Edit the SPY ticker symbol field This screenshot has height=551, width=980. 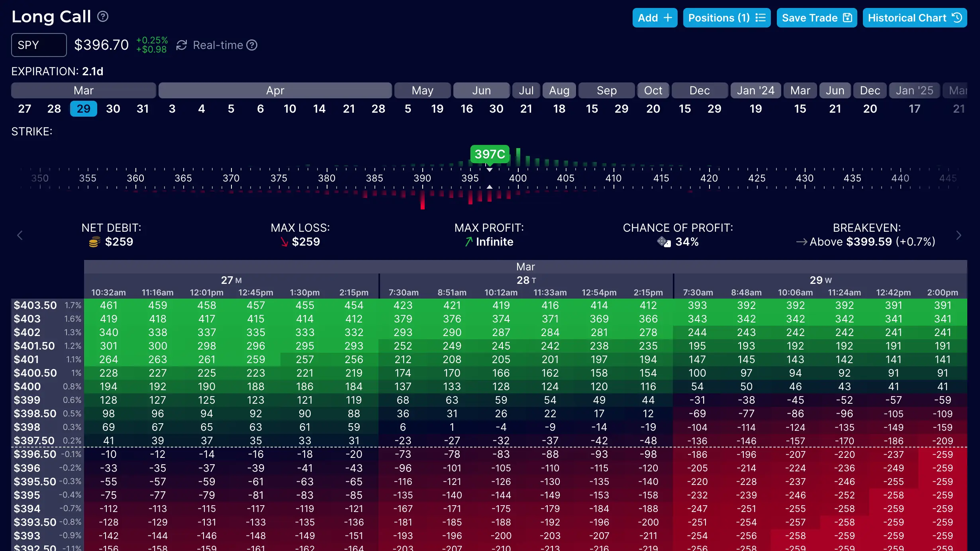pyautogui.click(x=39, y=45)
